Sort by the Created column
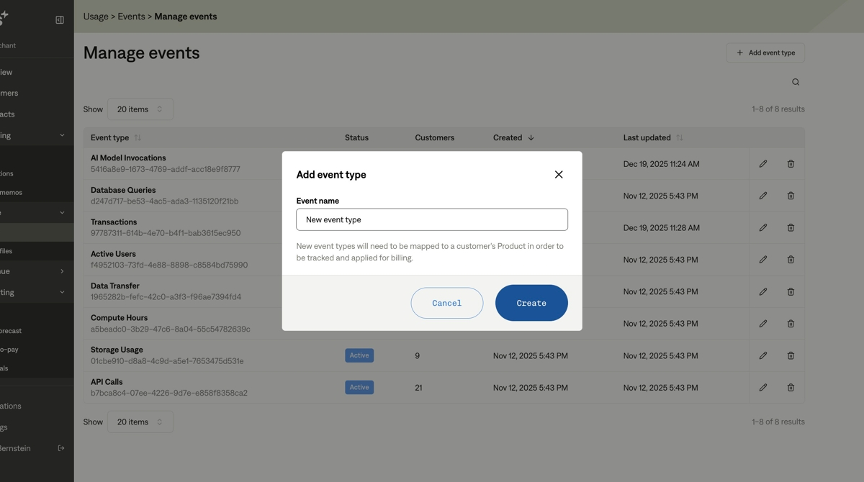864x482 pixels. (513, 137)
